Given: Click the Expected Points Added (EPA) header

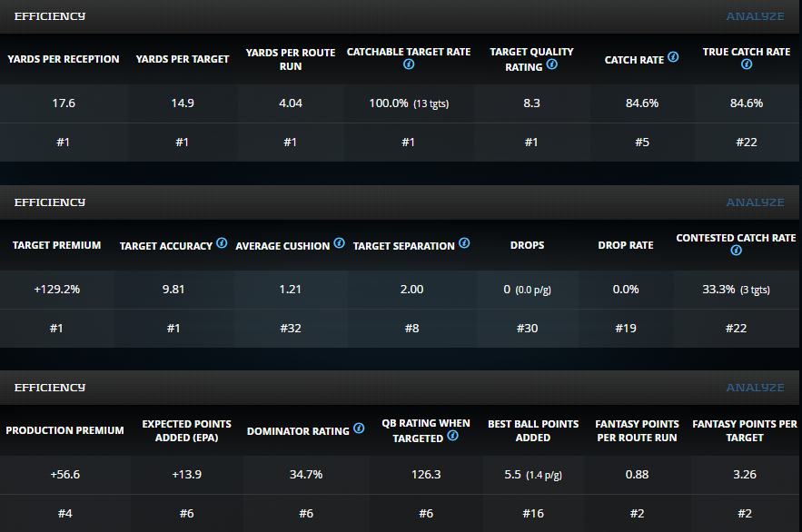Looking at the screenshot, I should click(186, 430).
